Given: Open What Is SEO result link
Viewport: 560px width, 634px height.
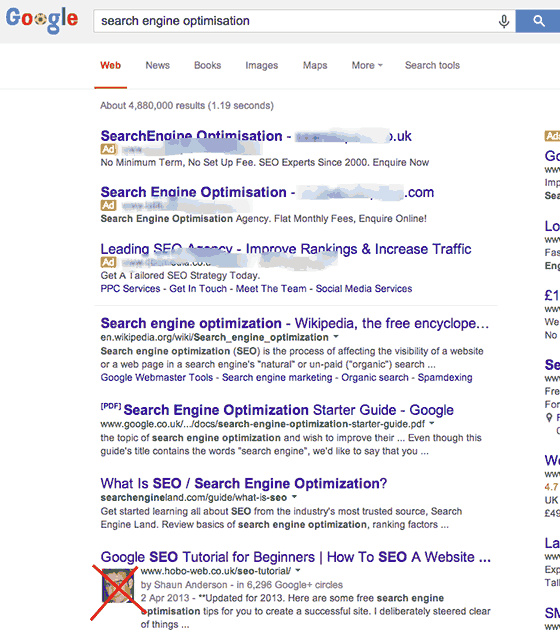Looking at the screenshot, I should [x=243, y=483].
